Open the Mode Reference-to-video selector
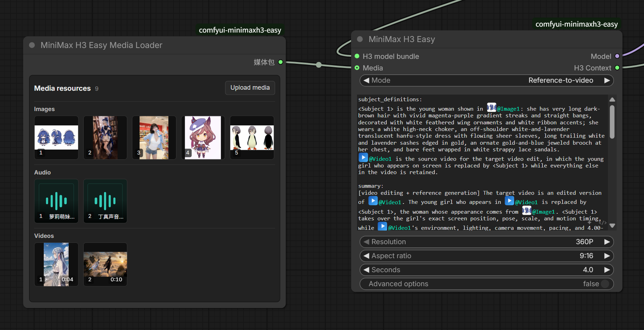 [486, 80]
